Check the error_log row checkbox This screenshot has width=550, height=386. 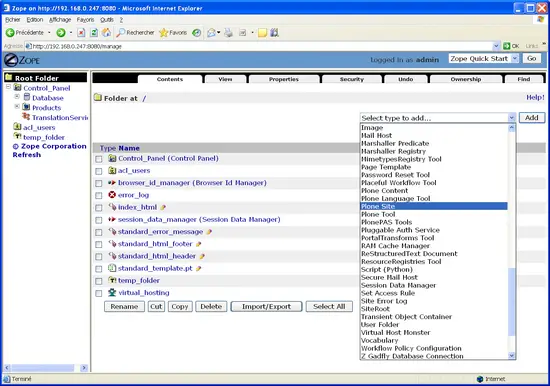click(x=99, y=195)
